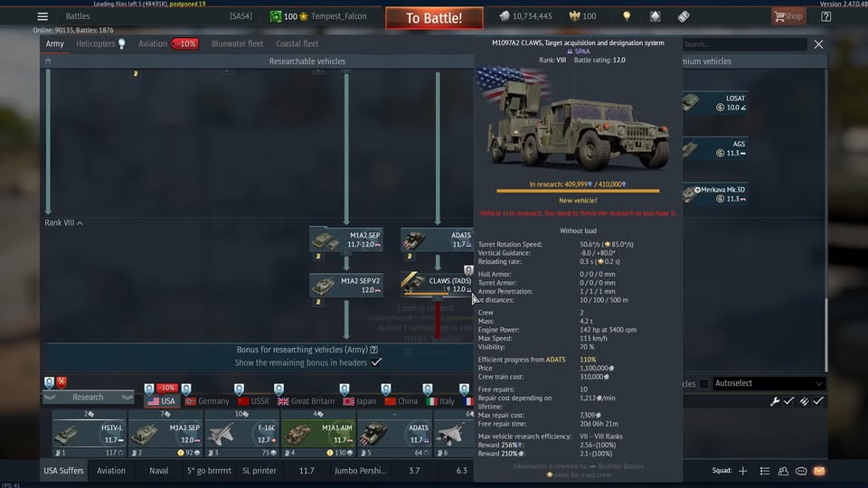The image size is (868, 488).
Task: Open the Shop button
Action: pyautogui.click(x=788, y=16)
